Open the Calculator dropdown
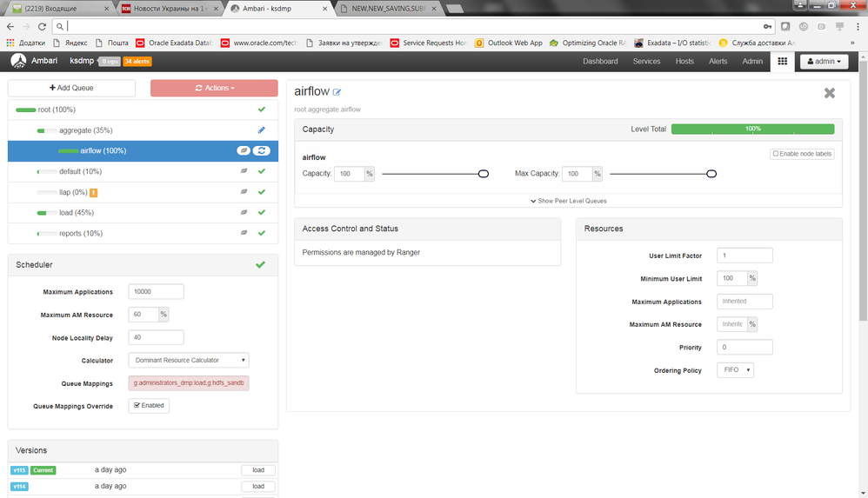 [x=188, y=360]
